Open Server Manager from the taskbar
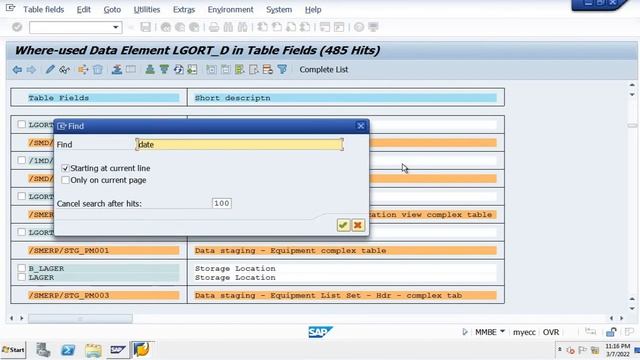Image resolution: width=640 pixels, height=360 pixels. pyautogui.click(x=43, y=350)
